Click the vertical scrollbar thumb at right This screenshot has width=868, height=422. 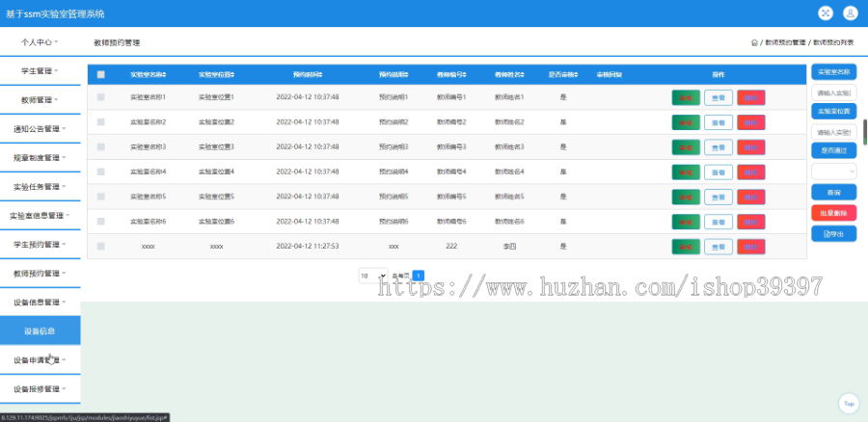click(x=865, y=132)
